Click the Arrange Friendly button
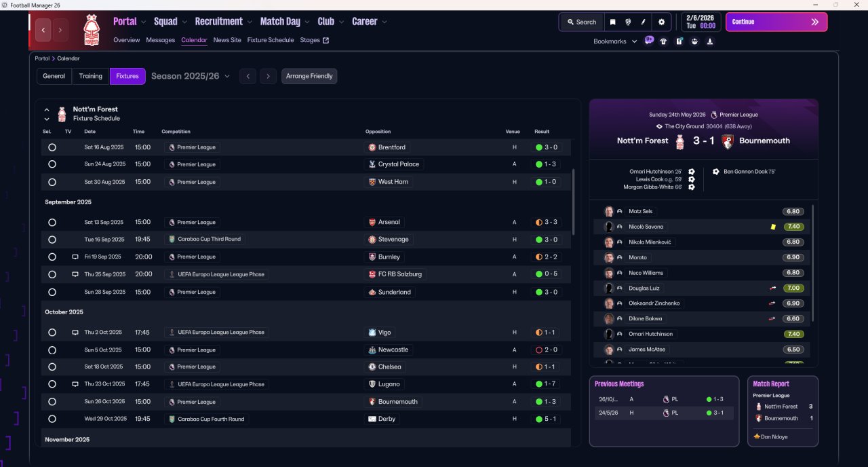Screen dimensions: 868x467 (309, 76)
